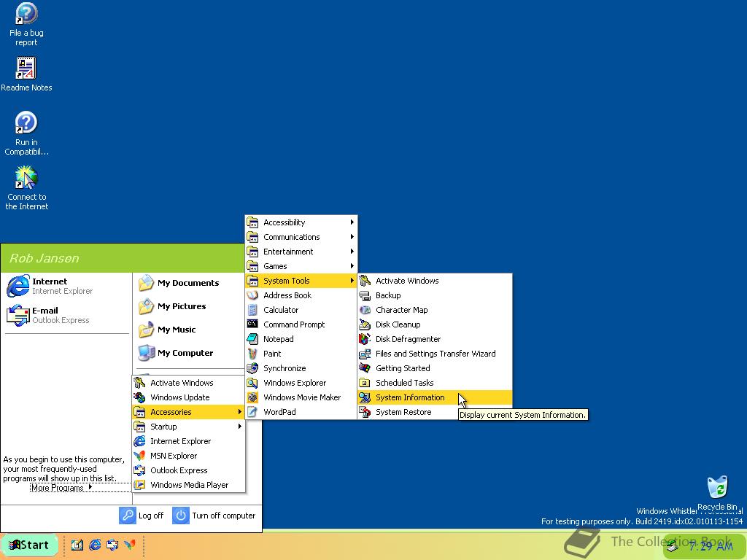Click the Calculator icon in Accessories
The image size is (747, 560).
click(x=252, y=310)
